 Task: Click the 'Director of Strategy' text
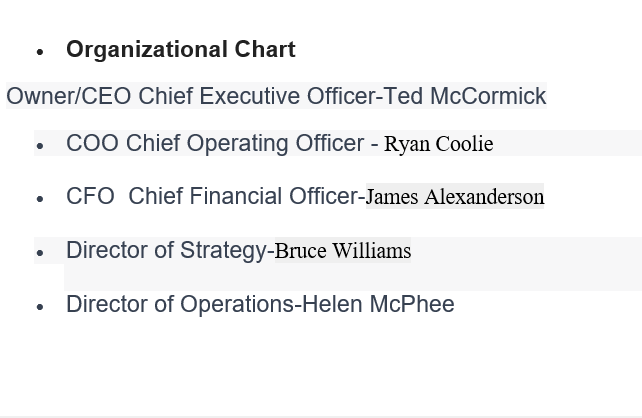pyautogui.click(x=166, y=251)
